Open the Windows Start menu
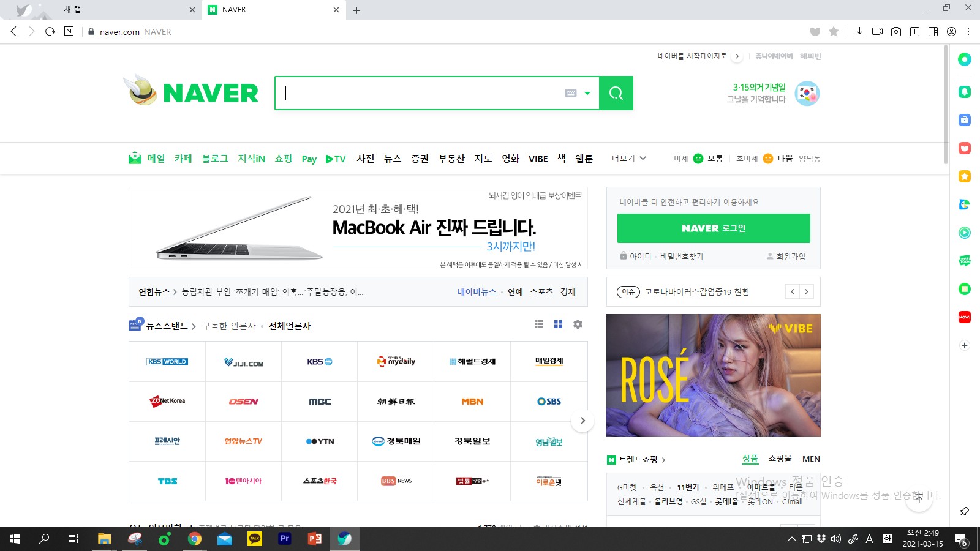Viewport: 980px width, 551px height. pos(15,539)
